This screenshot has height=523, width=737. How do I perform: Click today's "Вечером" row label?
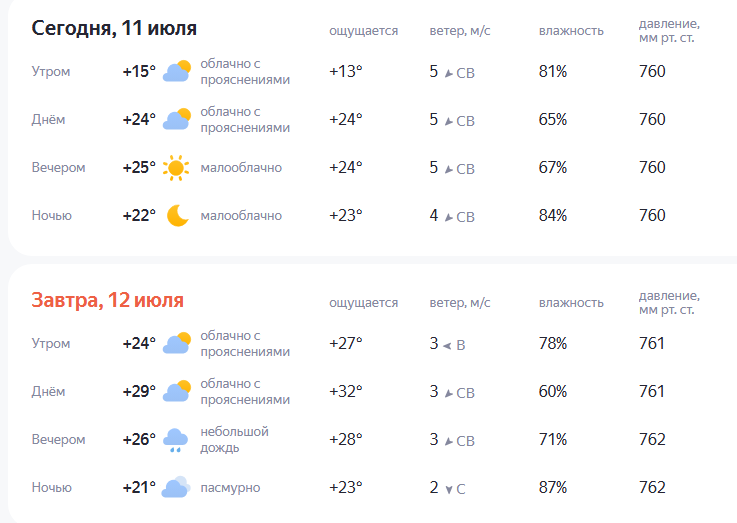59,168
